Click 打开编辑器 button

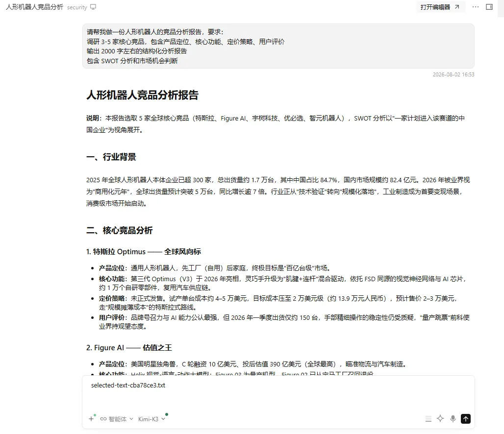[x=440, y=7]
